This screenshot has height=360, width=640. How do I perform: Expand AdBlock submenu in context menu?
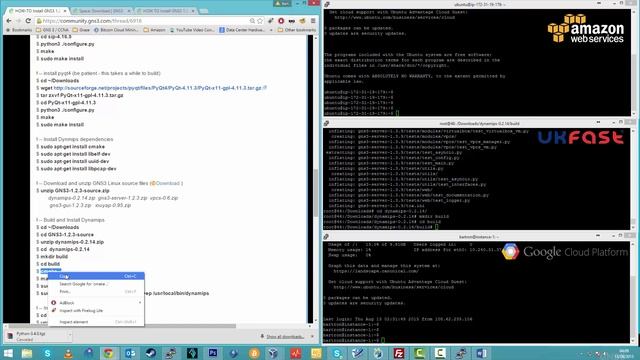96,303
